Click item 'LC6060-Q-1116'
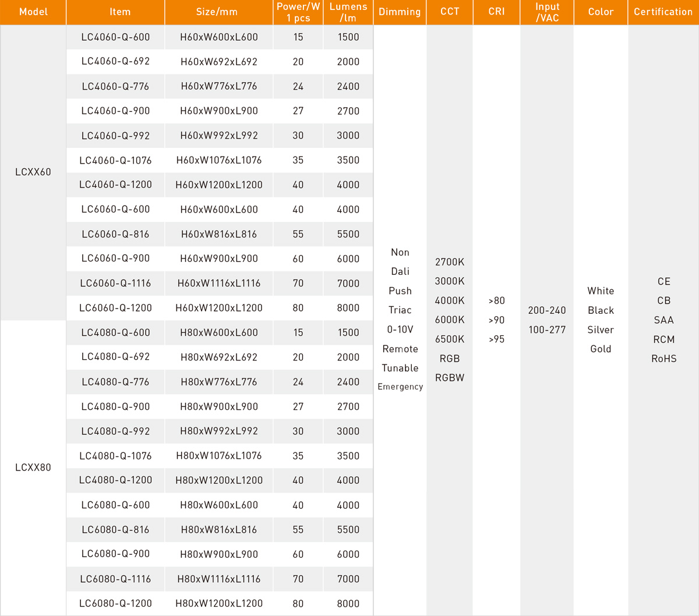The height and width of the screenshot is (616, 699). [116, 283]
